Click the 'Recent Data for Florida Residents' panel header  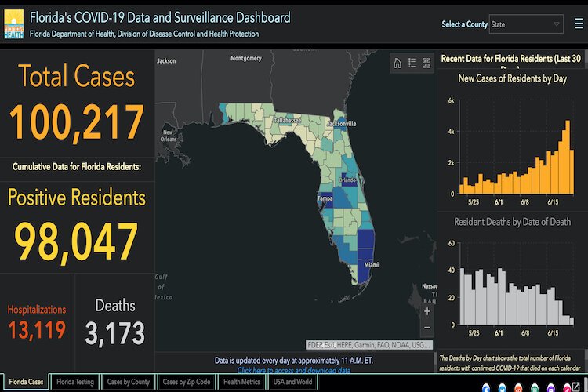point(510,59)
